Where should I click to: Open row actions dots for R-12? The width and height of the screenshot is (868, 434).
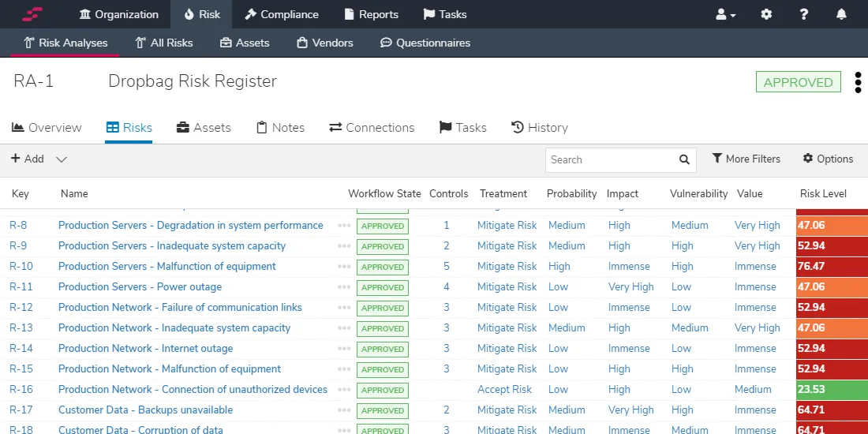(344, 307)
